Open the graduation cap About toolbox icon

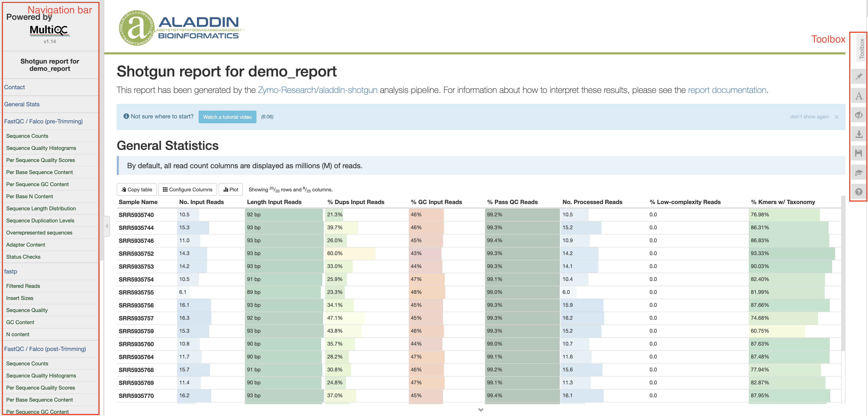click(x=859, y=173)
